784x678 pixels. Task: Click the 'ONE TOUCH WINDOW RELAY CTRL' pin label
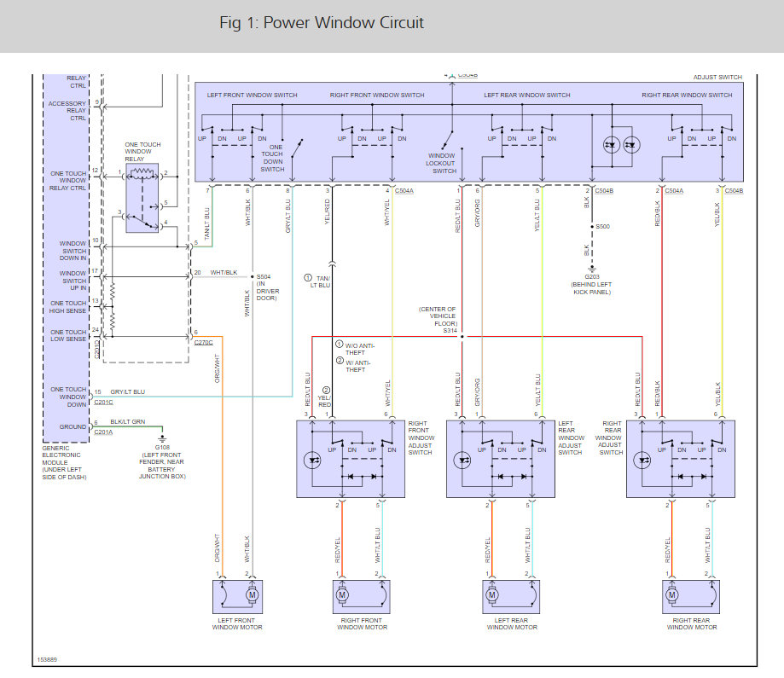[x=68, y=181]
